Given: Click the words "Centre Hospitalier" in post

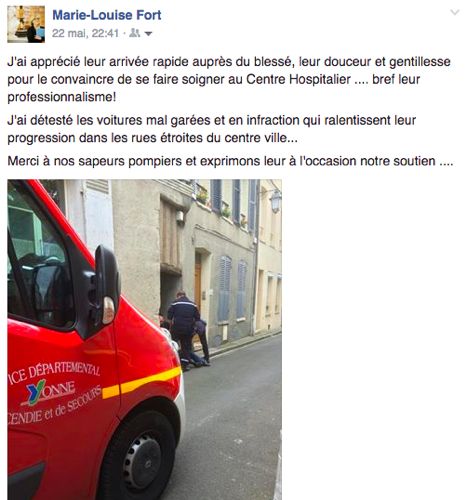Looking at the screenshot, I should 298,79.
